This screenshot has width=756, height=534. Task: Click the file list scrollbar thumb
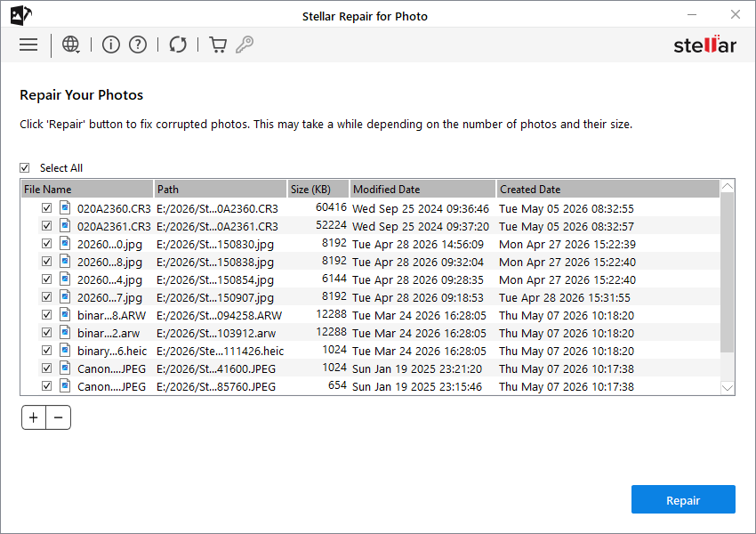point(727,272)
